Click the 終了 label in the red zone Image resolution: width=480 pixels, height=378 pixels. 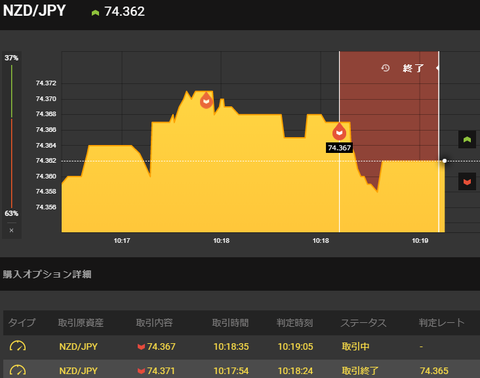click(x=413, y=68)
